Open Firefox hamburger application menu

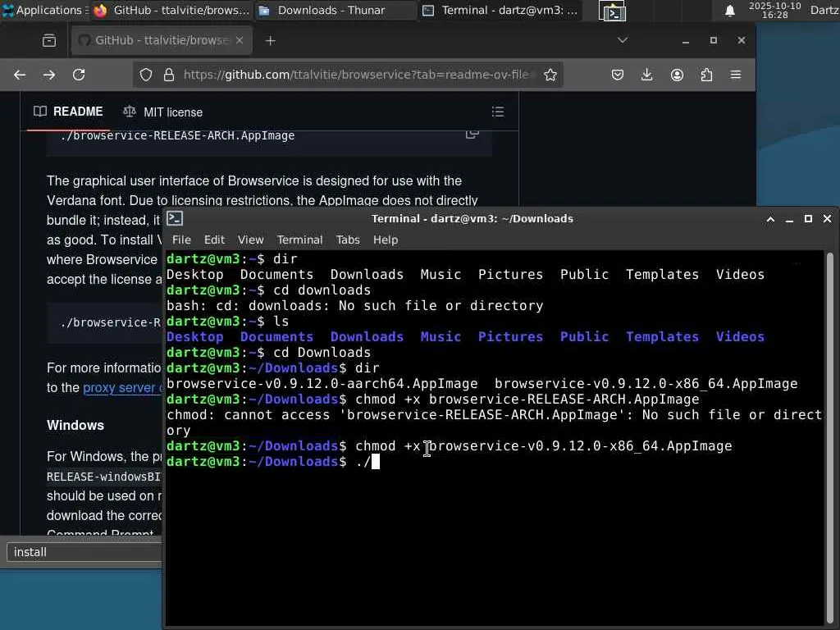click(x=736, y=75)
